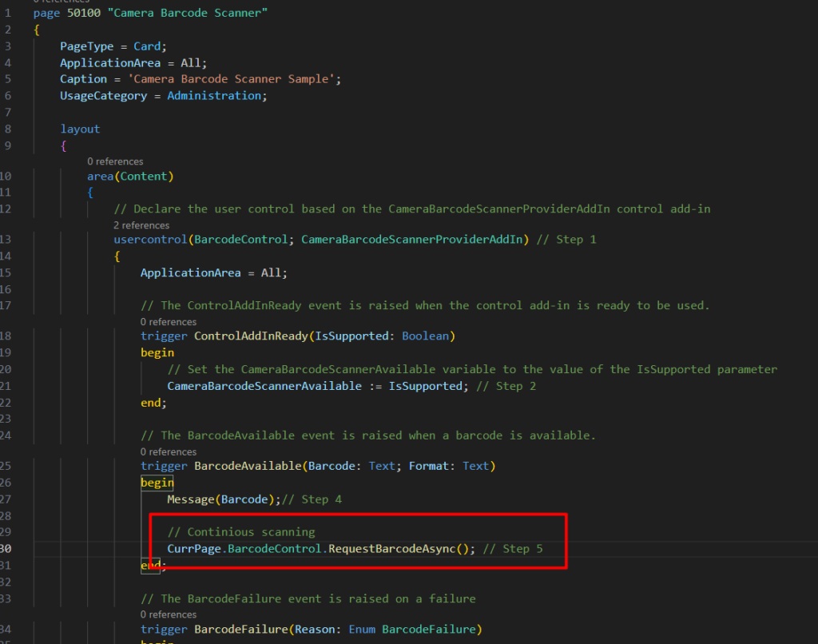This screenshot has height=644, width=818.
Task: Click the layout keyword
Action: click(x=80, y=129)
